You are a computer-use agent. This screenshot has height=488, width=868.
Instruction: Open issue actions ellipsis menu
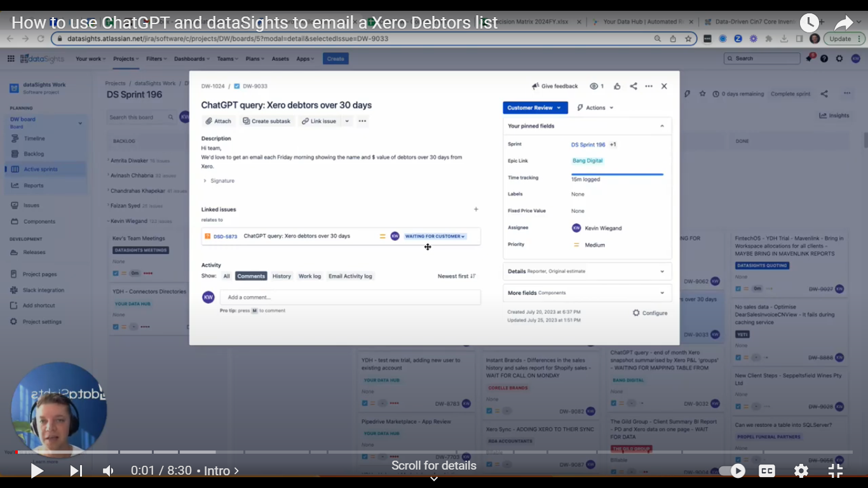click(x=649, y=86)
